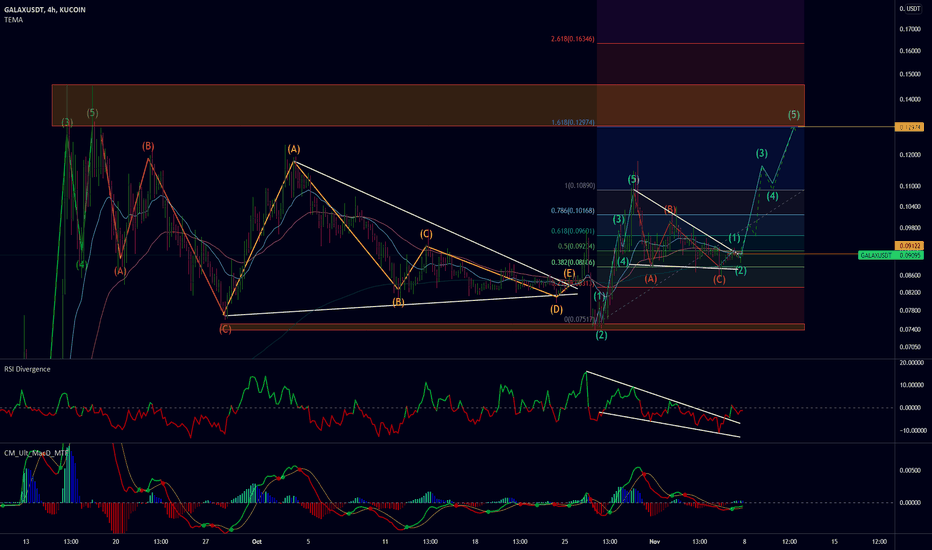Image resolution: width=932 pixels, height=550 pixels.
Task: Click the 20.00000 value on the RSI scale
Action: (911, 362)
